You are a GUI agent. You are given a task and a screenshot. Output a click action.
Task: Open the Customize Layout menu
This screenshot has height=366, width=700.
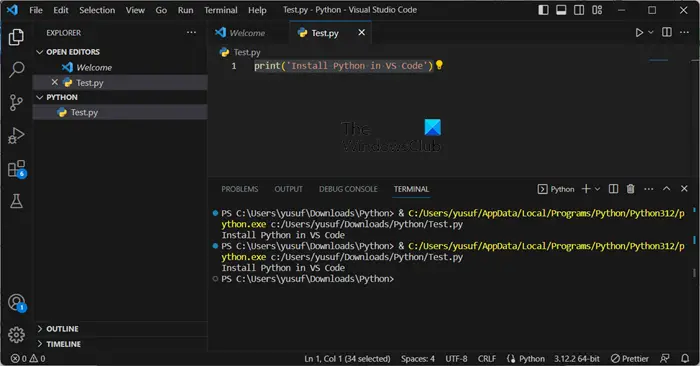point(597,10)
